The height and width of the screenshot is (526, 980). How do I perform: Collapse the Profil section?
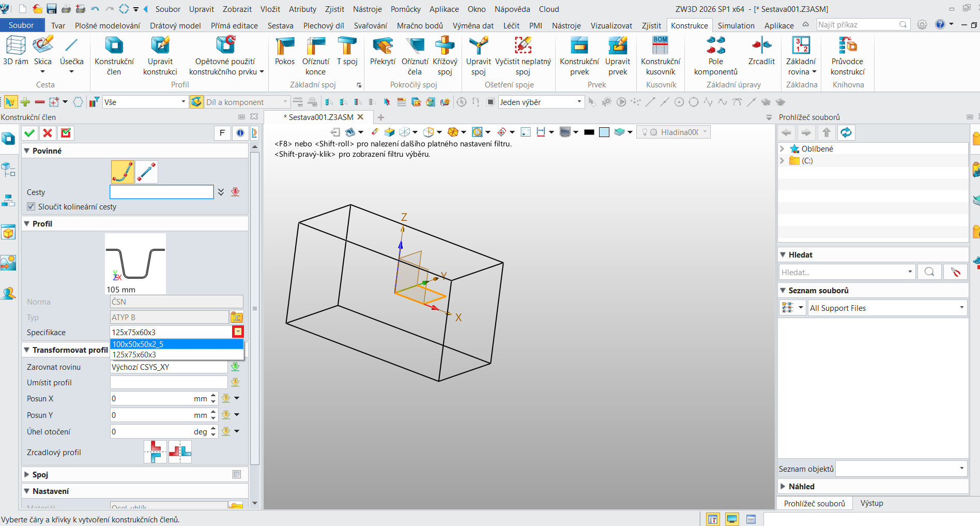coord(27,223)
